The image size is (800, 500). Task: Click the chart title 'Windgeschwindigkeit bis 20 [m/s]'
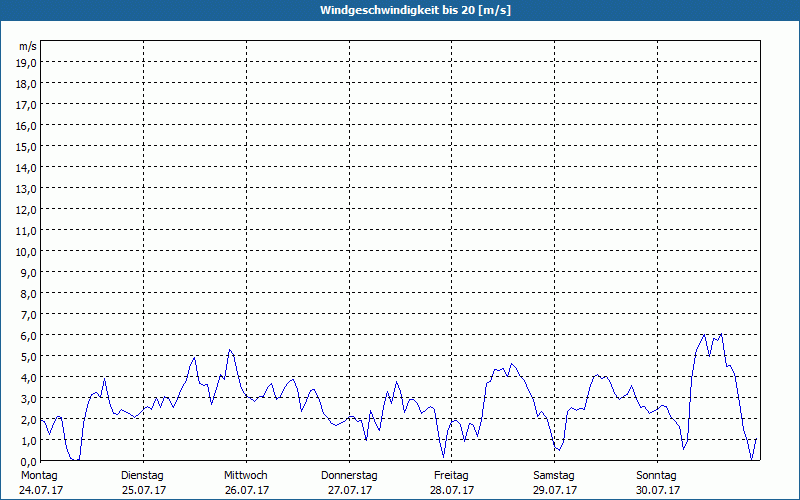pyautogui.click(x=415, y=10)
